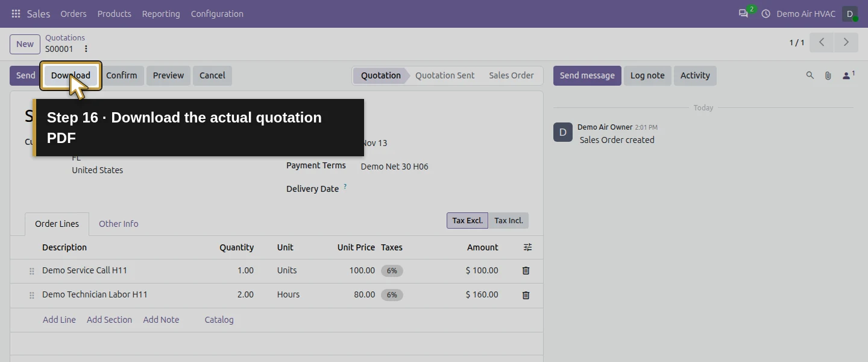Open the Configuration menu
The width and height of the screenshot is (868, 362).
pos(217,14)
